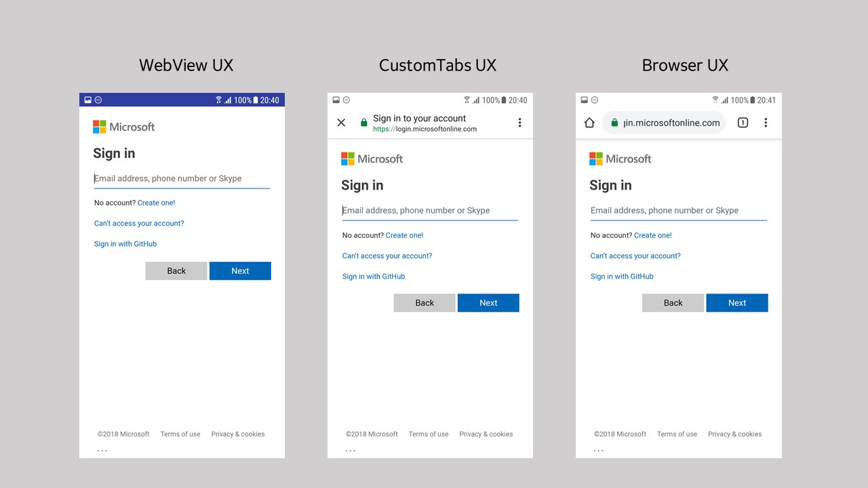Click ©2018 Microsoft text in WebView footer
This screenshot has height=488, width=868.
(x=123, y=434)
